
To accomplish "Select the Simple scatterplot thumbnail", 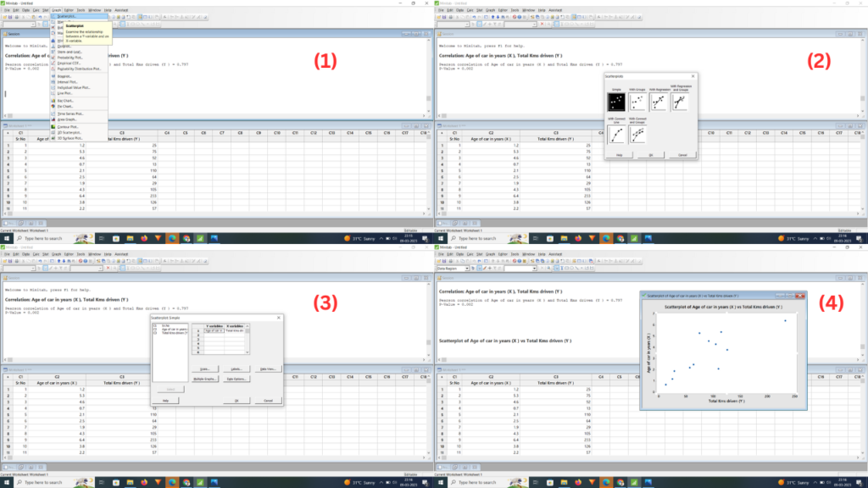I will click(x=617, y=102).
